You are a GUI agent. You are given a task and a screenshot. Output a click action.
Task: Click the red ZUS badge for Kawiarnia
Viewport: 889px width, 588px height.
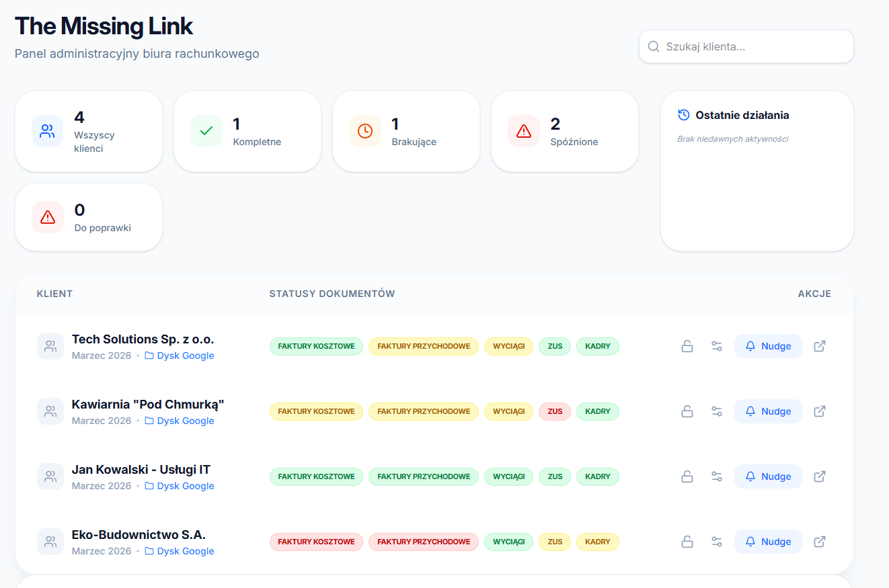(x=555, y=411)
